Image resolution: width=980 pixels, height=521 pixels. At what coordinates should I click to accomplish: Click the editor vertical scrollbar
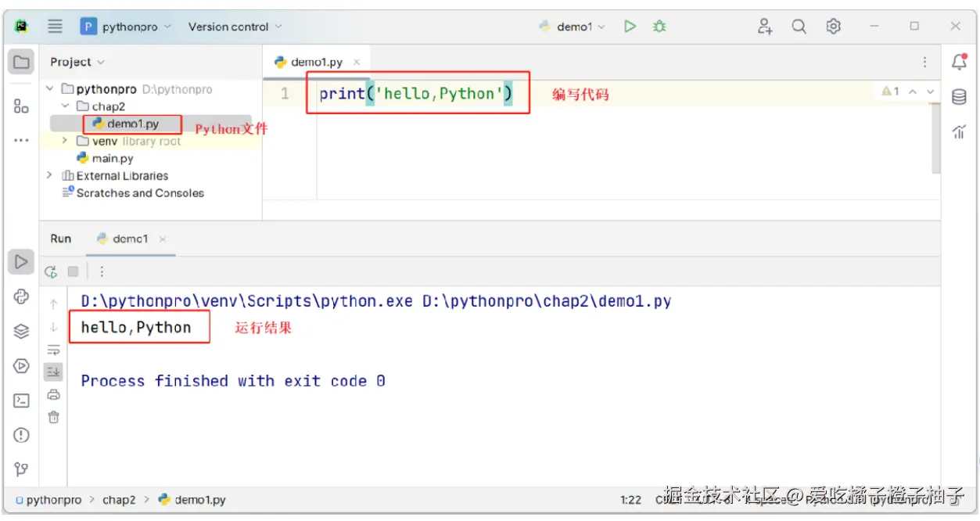937,139
